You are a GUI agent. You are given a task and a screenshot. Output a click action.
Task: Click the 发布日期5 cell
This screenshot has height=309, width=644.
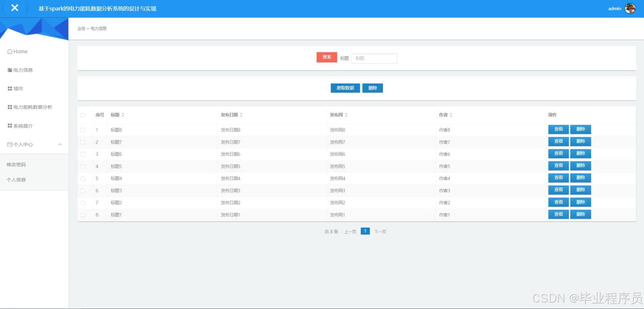[230, 166]
